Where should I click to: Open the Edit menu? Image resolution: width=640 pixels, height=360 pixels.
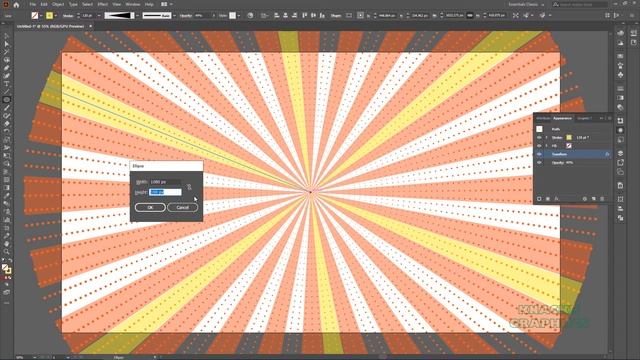[44, 4]
